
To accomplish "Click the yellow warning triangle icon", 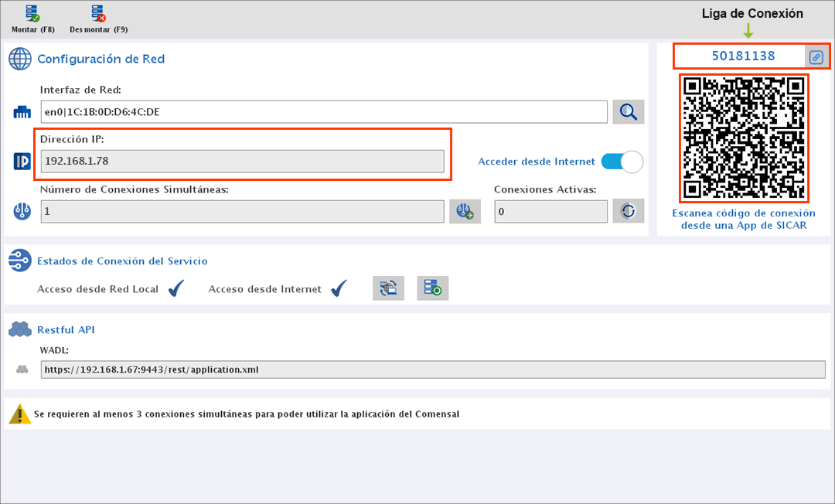I will click(x=19, y=414).
